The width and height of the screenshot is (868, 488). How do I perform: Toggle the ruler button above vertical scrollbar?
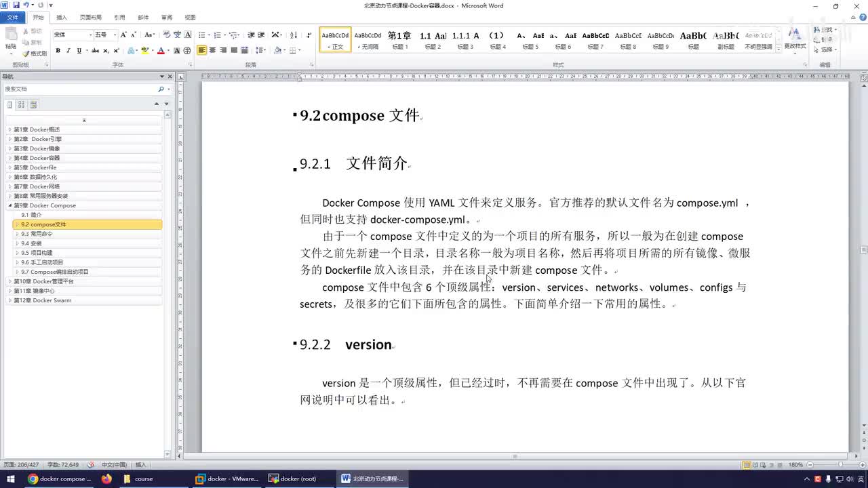[864, 77]
